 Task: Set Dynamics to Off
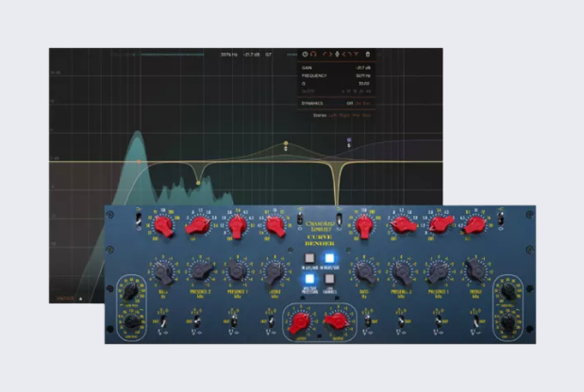coord(350,104)
